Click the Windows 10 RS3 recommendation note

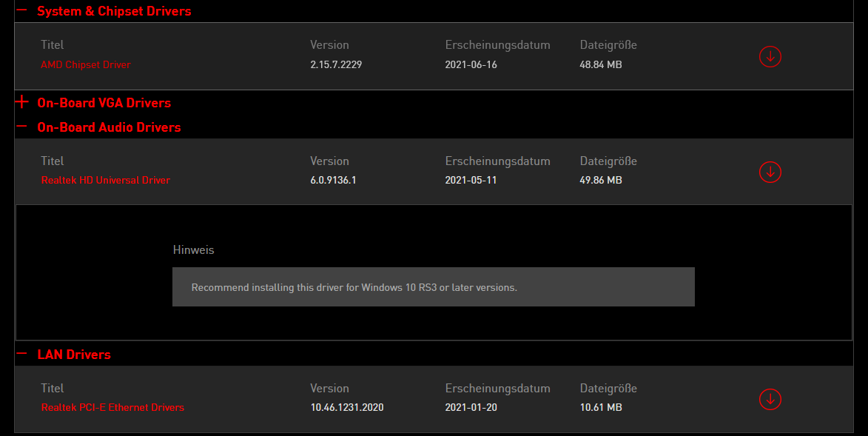tap(434, 287)
